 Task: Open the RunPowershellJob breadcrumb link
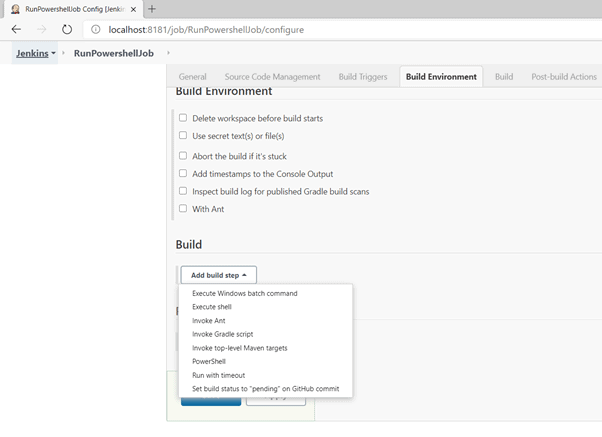[x=114, y=53]
